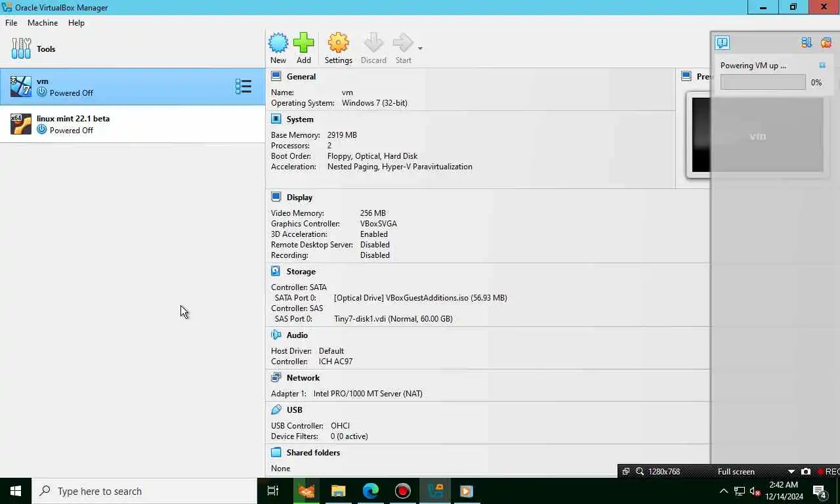Image resolution: width=840 pixels, height=504 pixels.
Task: Click the delete finished notifications icon
Action: (826, 43)
